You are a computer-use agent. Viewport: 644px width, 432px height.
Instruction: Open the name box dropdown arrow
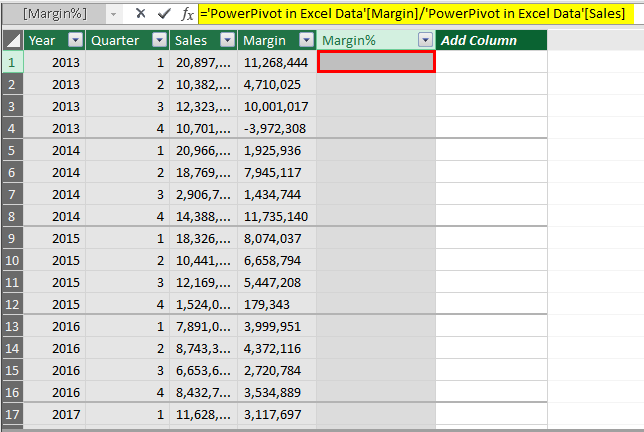112,15
